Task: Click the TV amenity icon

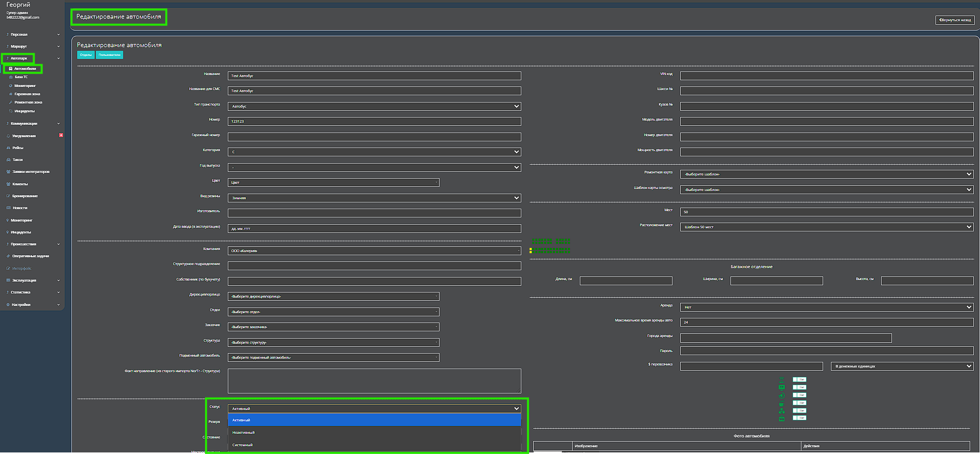Action: pyautogui.click(x=782, y=387)
